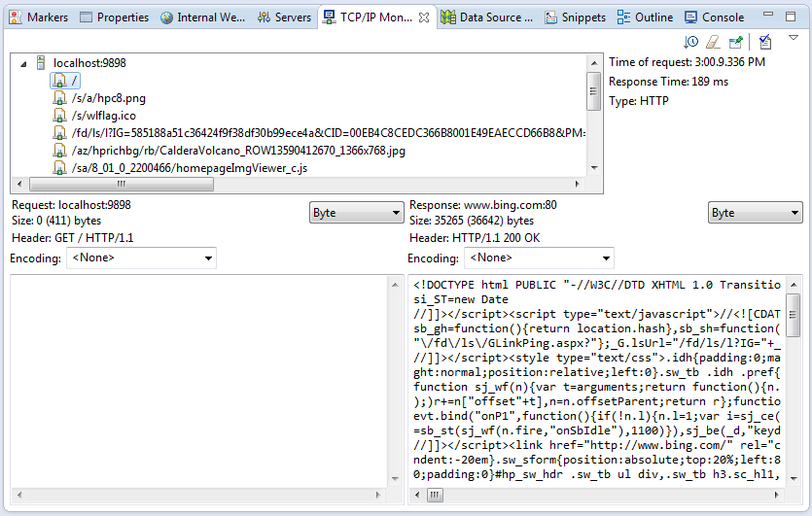This screenshot has width=812, height=516.
Task: Click "Size: 0 (411) bytes" text
Action: click(x=56, y=221)
